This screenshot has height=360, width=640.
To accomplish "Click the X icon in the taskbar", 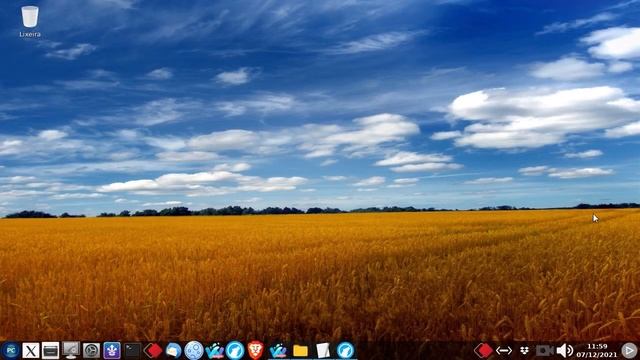I will [31, 350].
